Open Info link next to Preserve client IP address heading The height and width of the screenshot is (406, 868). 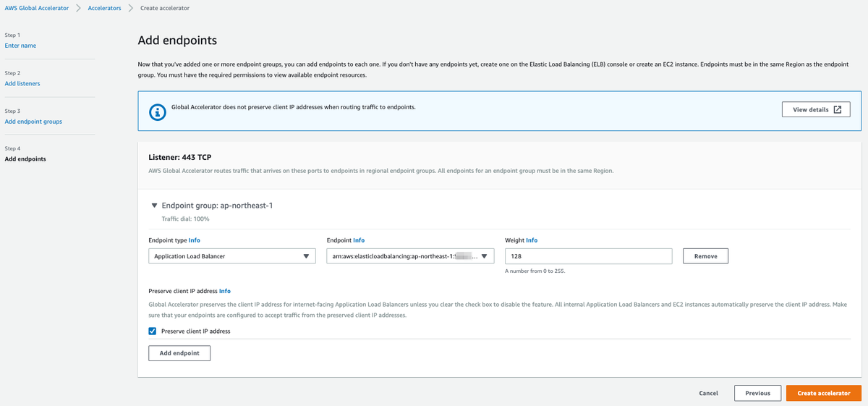225,291
